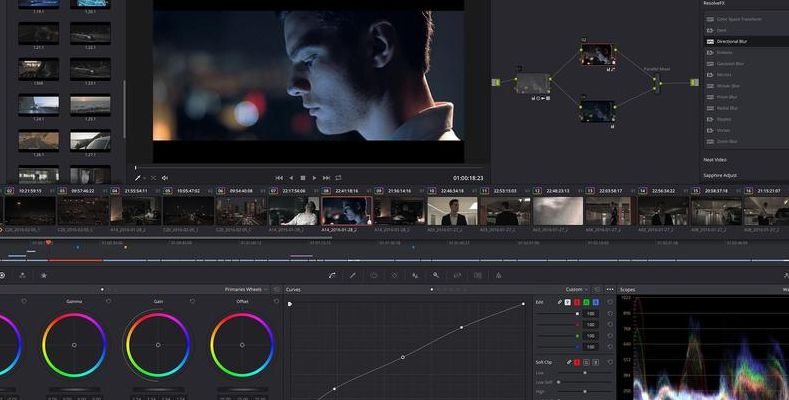This screenshot has height=400, width=789.
Task: Select clip 10 thumbnail of man in suit
Action: (452, 211)
